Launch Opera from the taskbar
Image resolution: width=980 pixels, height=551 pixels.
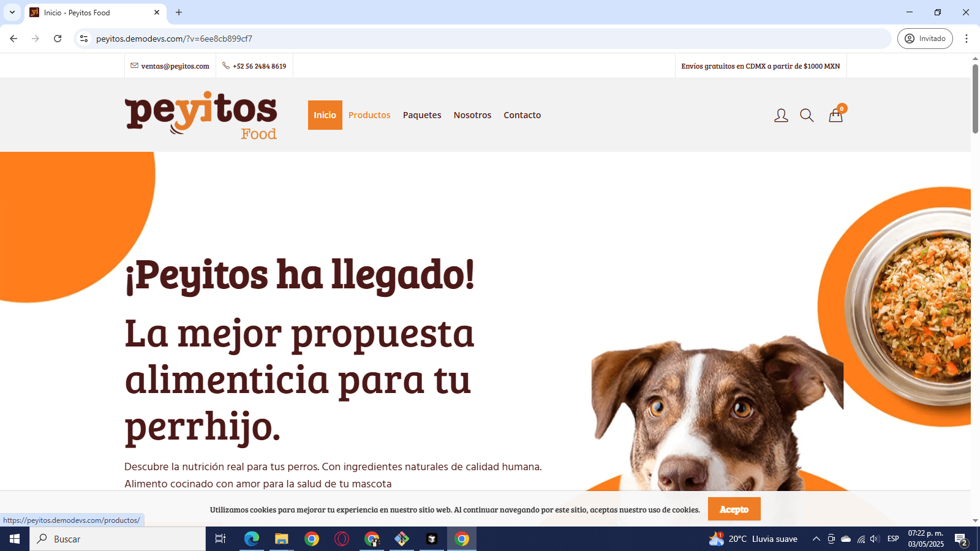pyautogui.click(x=341, y=539)
